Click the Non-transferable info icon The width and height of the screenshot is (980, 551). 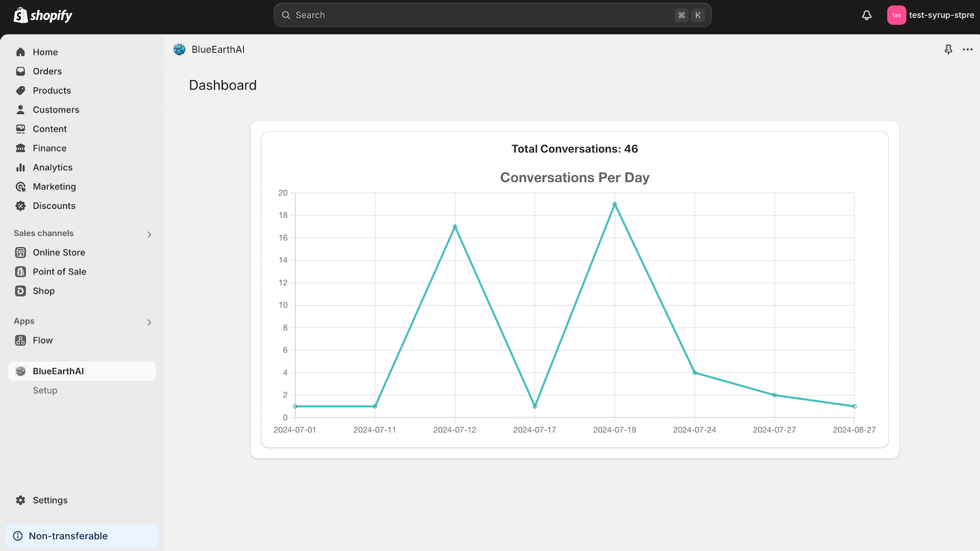18,536
